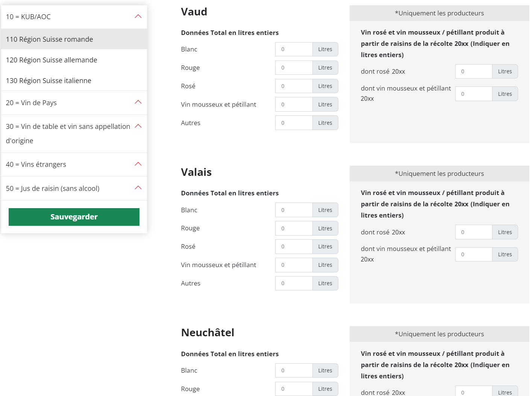Click the Sauvegarder button
532x396 pixels.
[x=74, y=217]
